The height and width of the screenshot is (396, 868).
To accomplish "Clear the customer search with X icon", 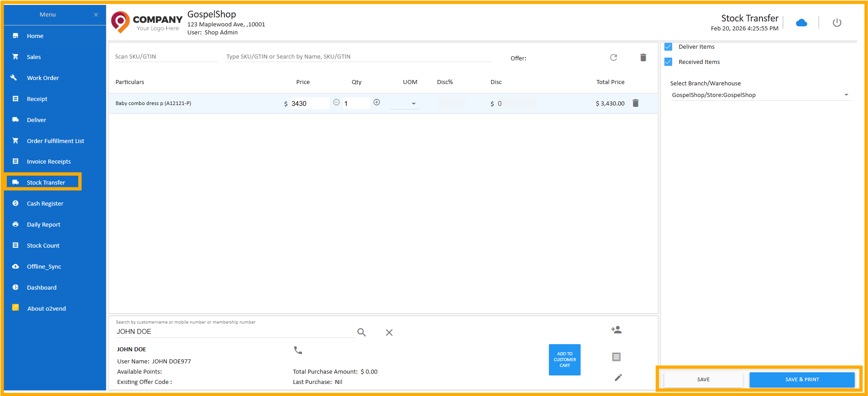I will [389, 333].
